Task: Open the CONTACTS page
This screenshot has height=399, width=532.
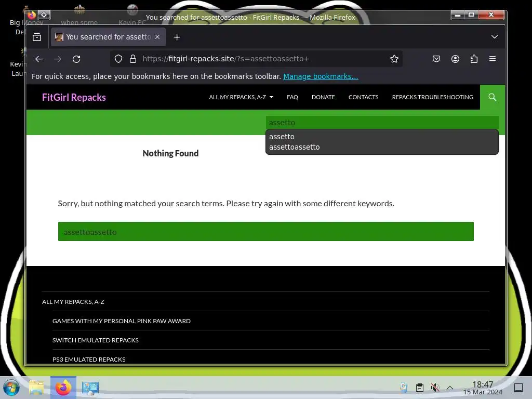Action: pyautogui.click(x=363, y=97)
